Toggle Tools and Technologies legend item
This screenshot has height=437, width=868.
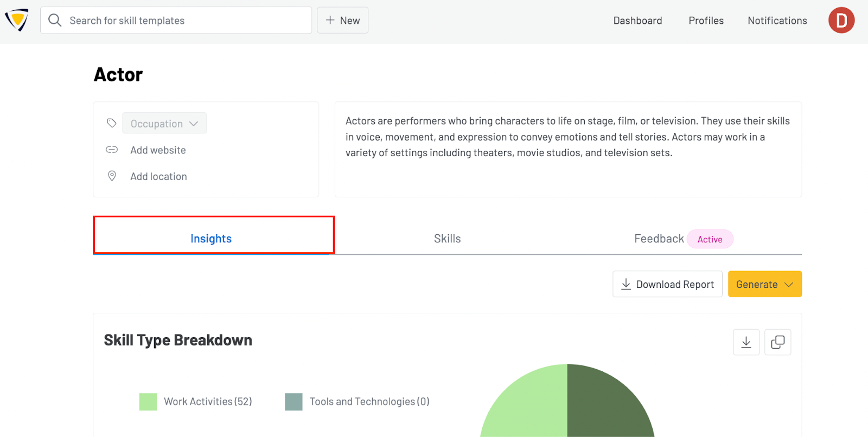358,402
